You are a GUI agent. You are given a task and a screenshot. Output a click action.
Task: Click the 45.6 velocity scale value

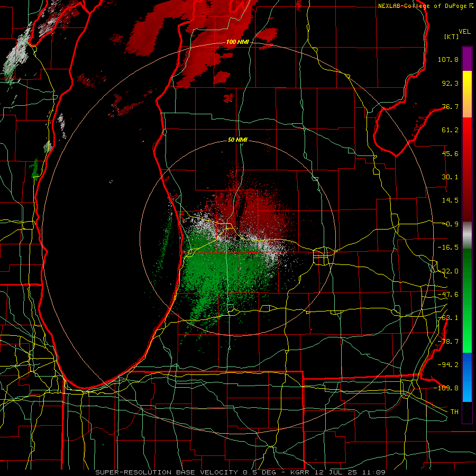tap(450, 153)
